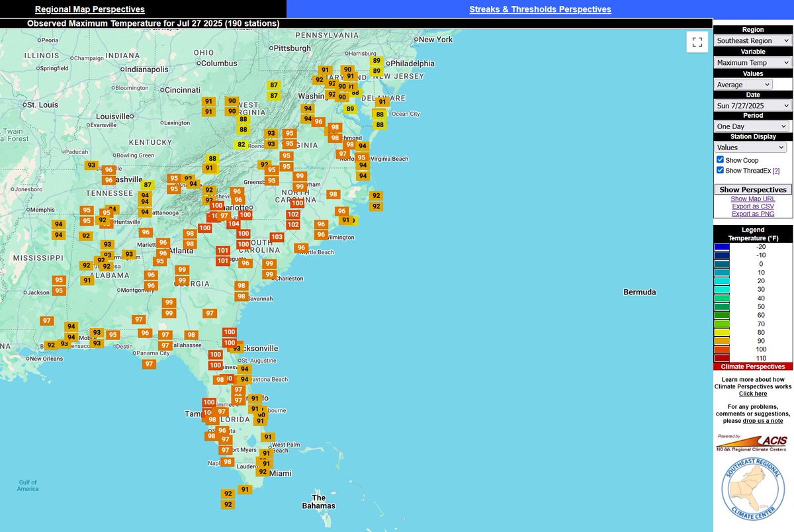
Task: Uncheck the Show Coop checkbox
Action: pos(720,159)
